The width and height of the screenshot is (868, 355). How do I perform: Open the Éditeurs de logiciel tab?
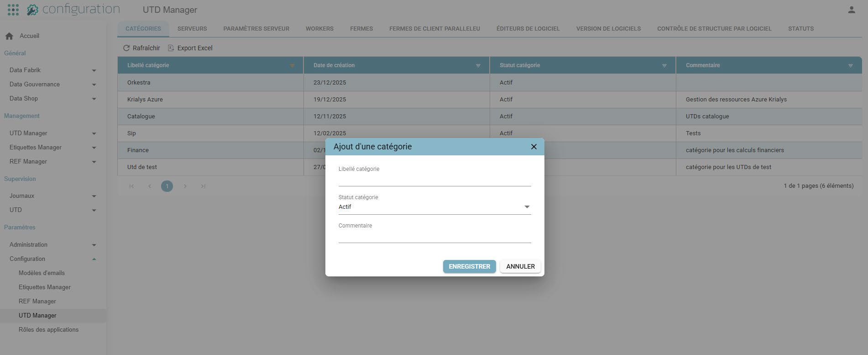(x=528, y=28)
